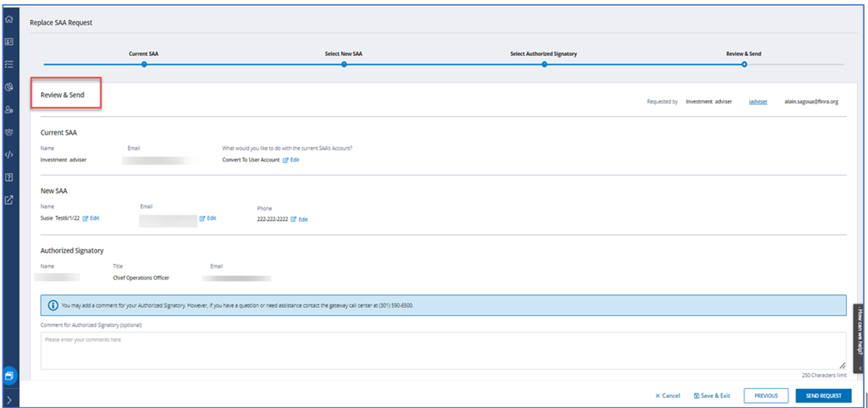Click in the Authorized Signatory comment box
Screen dimensions: 868x408
coord(443,350)
